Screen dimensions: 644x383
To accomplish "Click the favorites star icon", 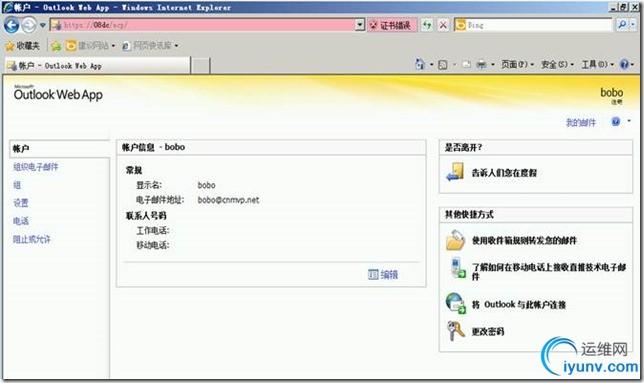I will pyautogui.click(x=10, y=46).
